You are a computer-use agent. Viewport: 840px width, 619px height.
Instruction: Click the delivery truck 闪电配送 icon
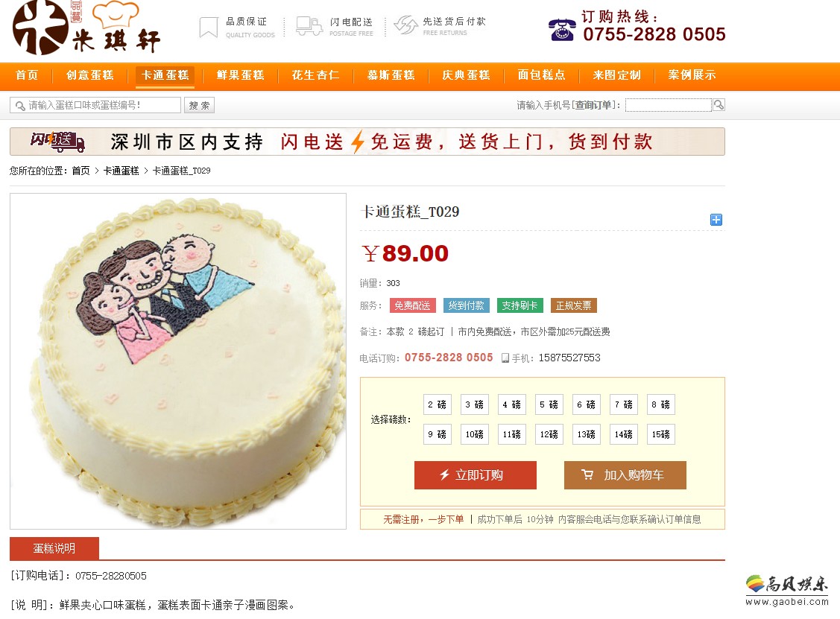[309, 26]
